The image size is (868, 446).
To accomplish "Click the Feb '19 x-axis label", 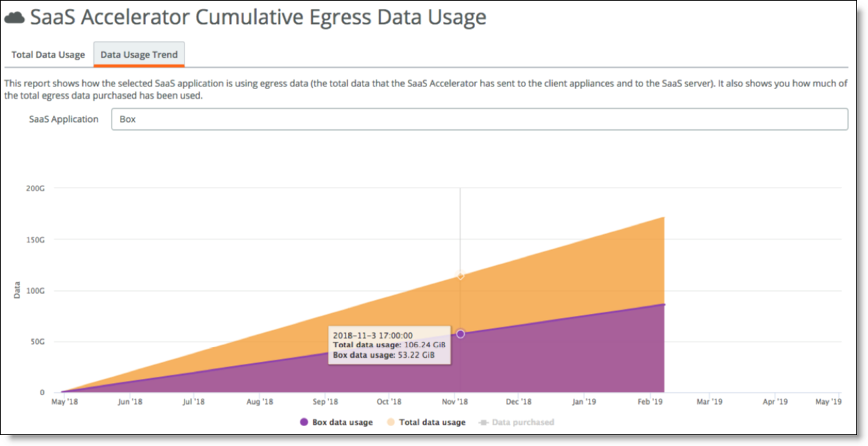I will (650, 402).
